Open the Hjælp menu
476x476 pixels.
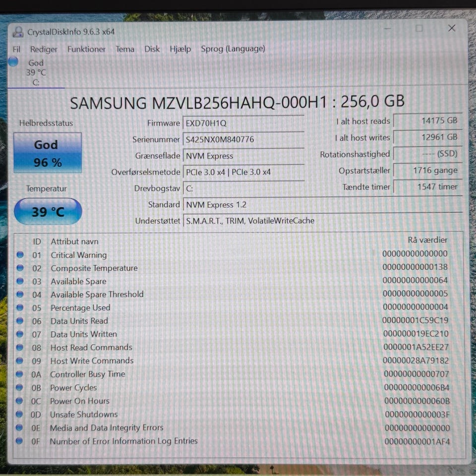(180, 49)
